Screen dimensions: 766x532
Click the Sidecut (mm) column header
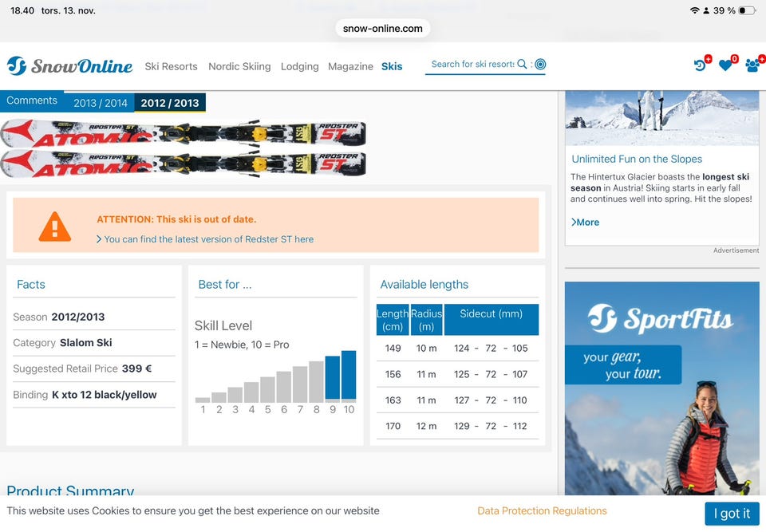[491, 320]
